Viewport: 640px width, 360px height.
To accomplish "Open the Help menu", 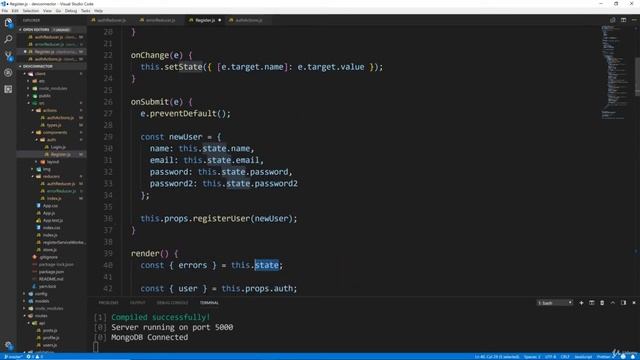I will 98,11.
